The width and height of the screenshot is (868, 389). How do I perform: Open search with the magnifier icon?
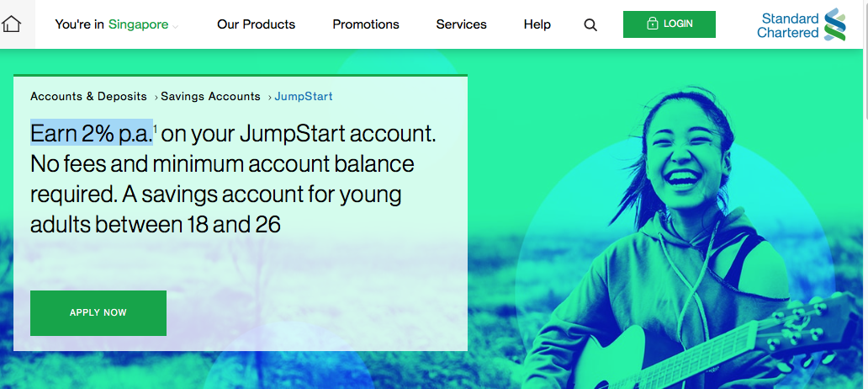pyautogui.click(x=590, y=25)
